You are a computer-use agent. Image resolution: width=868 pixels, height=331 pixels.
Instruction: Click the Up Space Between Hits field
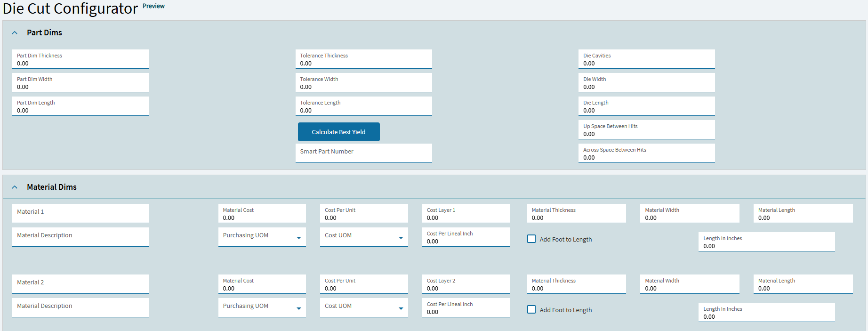click(646, 130)
